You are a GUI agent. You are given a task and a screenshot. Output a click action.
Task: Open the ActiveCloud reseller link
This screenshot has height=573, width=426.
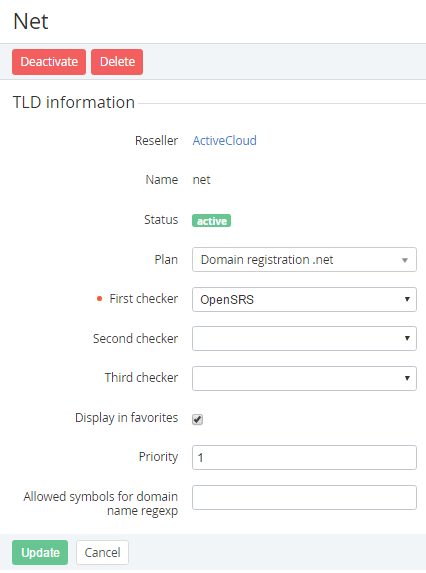point(224,140)
